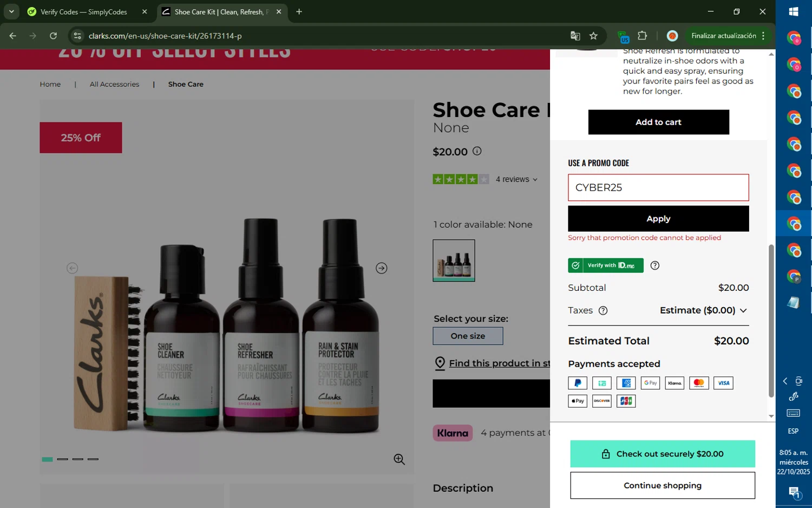Switch to Verify Codes SimplyCodes tab
Viewport: 812px width, 508px height.
tap(84, 12)
